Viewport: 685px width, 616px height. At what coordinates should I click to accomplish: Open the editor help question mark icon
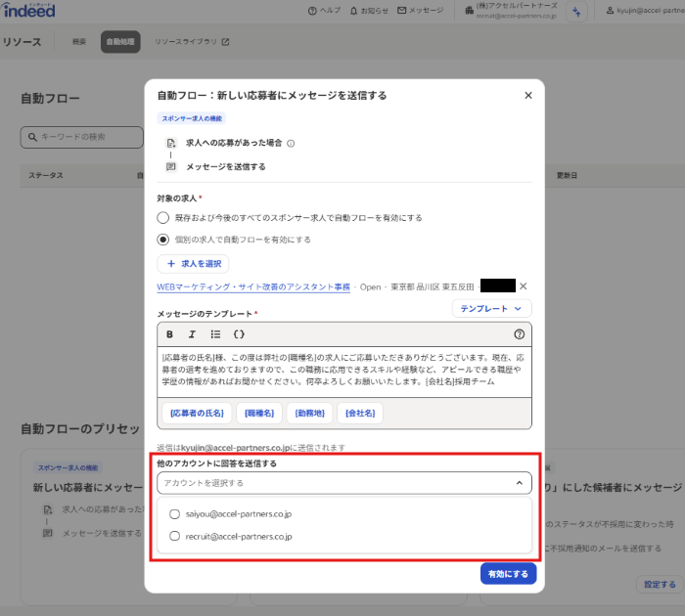pyautogui.click(x=519, y=333)
